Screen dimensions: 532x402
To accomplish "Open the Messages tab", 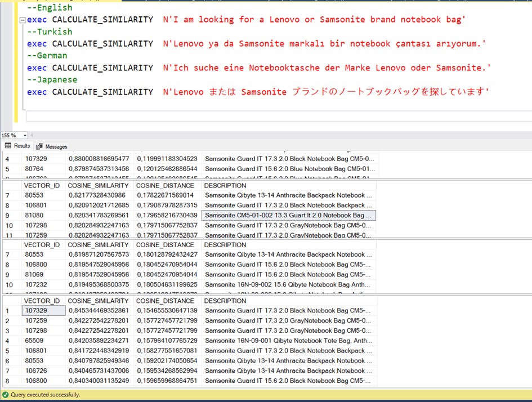I will click(x=56, y=146).
